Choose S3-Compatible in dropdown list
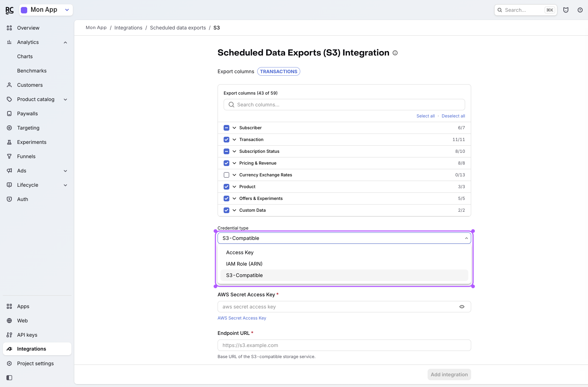The image size is (588, 387). pyautogui.click(x=344, y=275)
